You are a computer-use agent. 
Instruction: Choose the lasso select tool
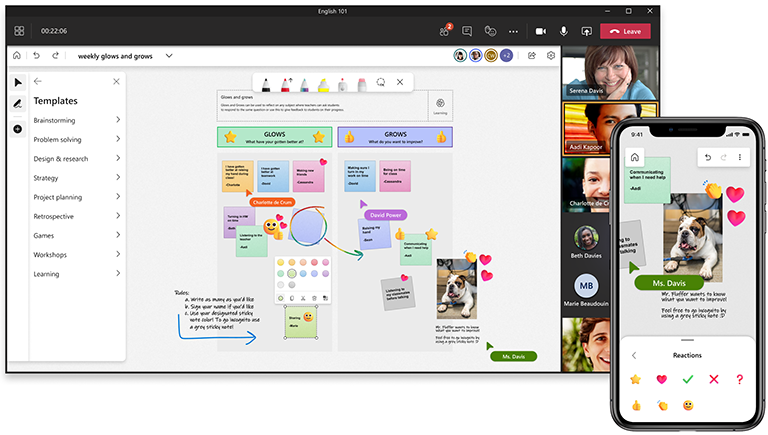380,82
